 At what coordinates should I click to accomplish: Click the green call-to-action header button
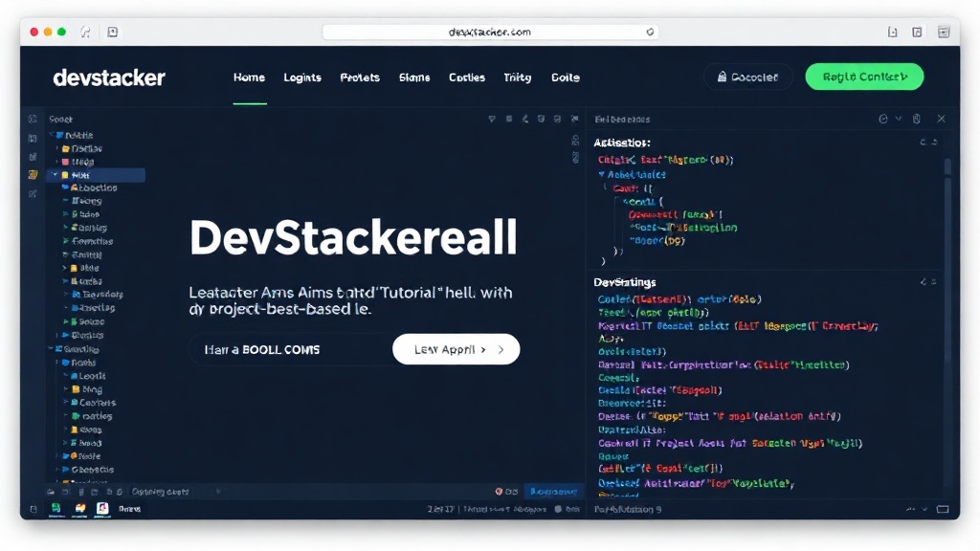pos(864,77)
